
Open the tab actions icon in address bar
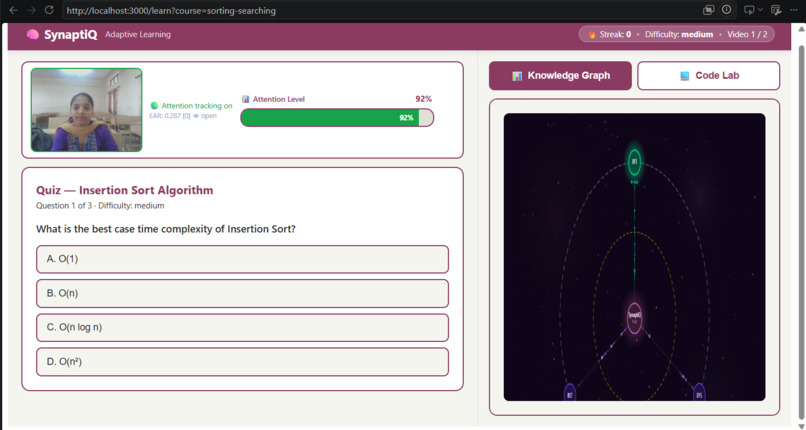[708, 10]
